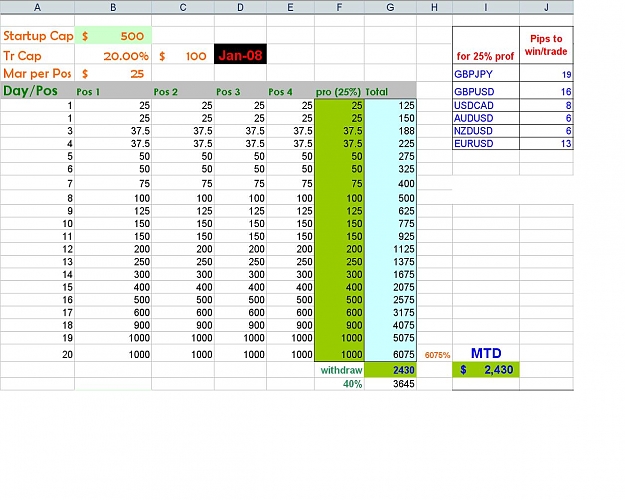This screenshot has height=500, width=625.
Task: Click the black Jan-08 date cell
Action: coord(240,54)
